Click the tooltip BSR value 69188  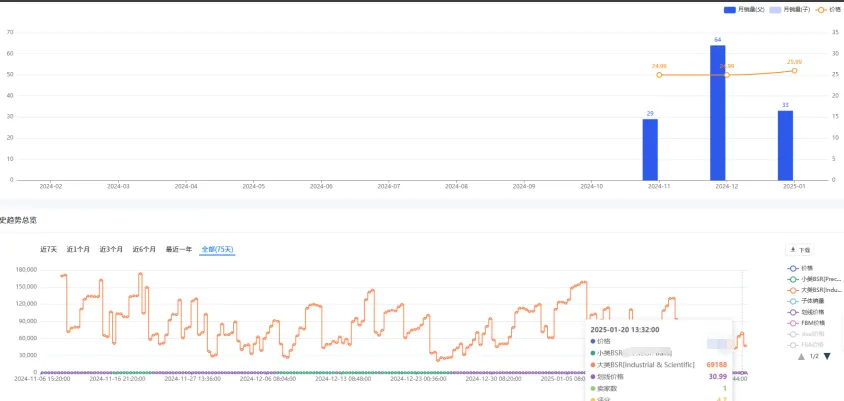click(716, 365)
